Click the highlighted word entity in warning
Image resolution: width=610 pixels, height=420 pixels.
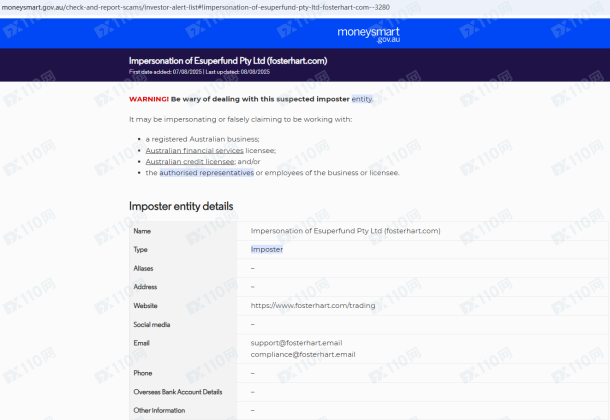362,99
